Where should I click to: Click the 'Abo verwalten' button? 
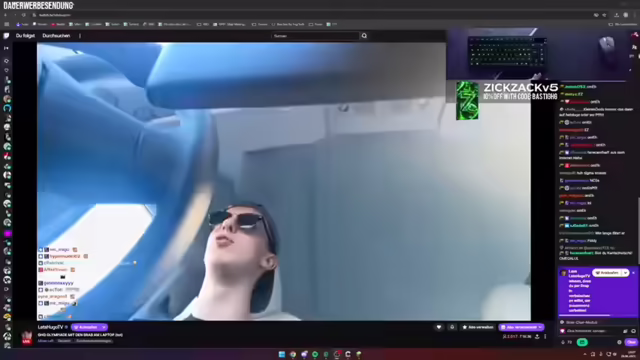coord(478,327)
